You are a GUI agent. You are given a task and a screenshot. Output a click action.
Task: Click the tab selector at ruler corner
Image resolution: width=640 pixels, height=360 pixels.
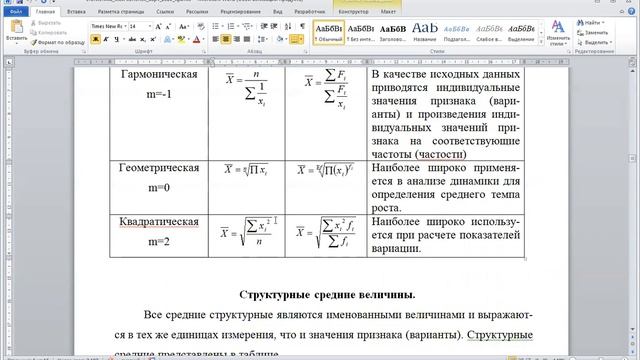(9, 62)
